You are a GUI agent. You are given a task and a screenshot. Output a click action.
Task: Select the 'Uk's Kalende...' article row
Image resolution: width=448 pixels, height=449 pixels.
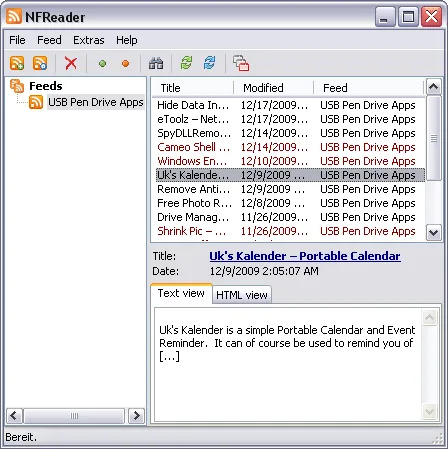pos(291,175)
